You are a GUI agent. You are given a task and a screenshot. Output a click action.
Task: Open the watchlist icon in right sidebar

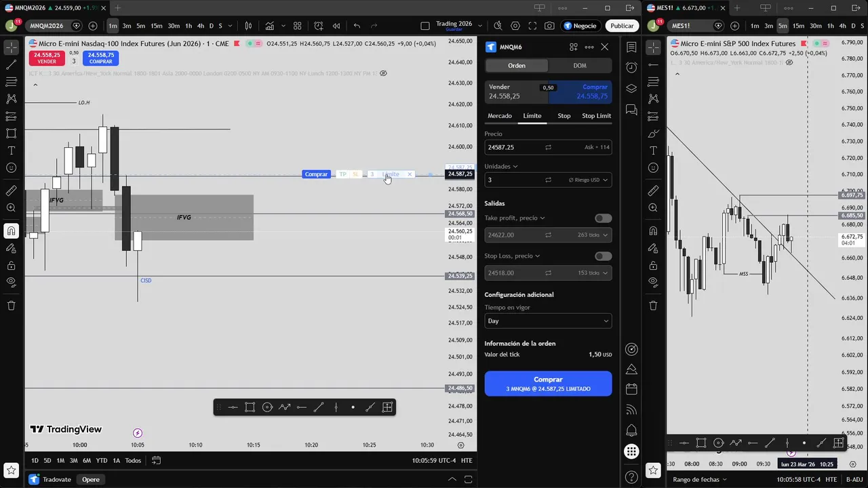631,47
